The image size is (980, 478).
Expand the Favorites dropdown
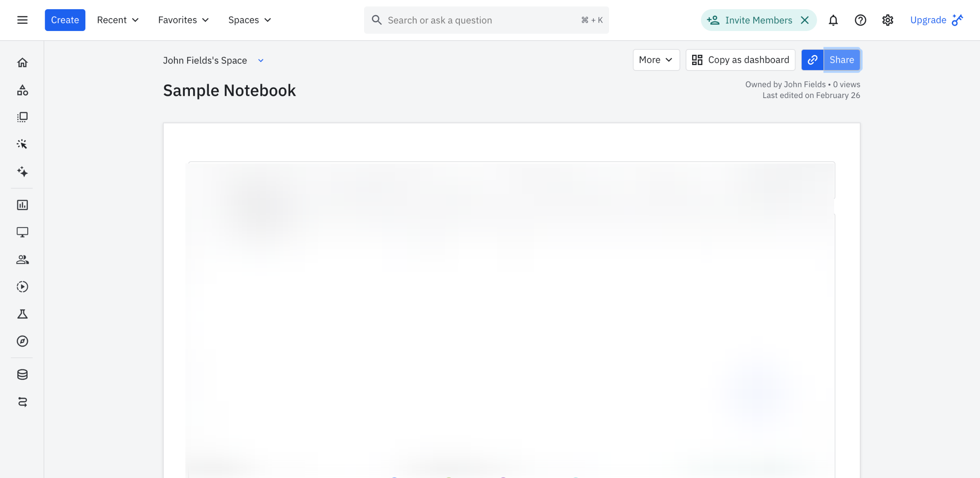[x=183, y=20]
